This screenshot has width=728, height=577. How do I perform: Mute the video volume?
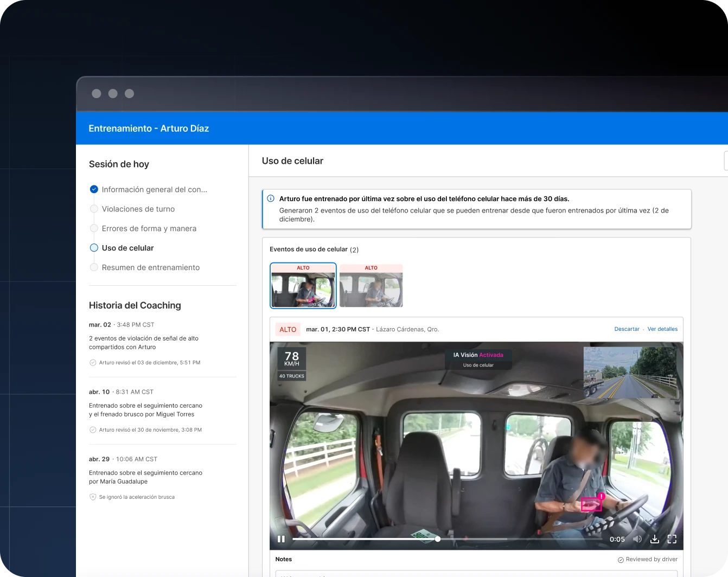click(637, 539)
